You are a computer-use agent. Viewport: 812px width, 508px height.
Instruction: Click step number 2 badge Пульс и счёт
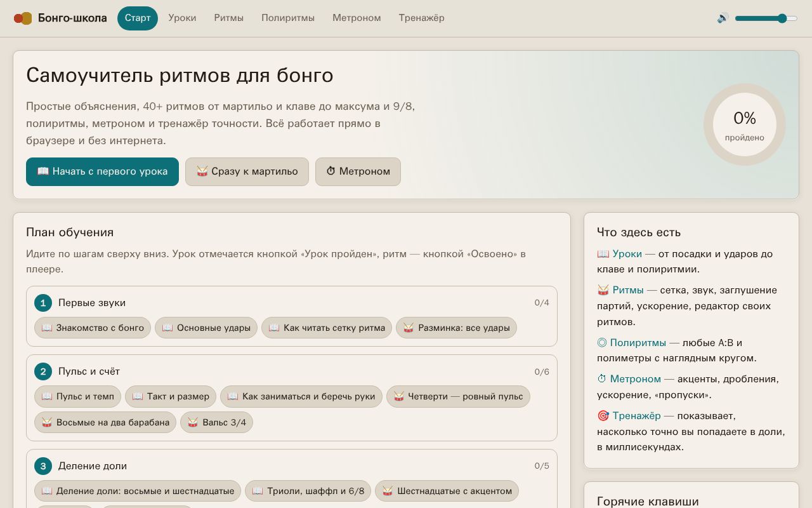[x=43, y=371]
